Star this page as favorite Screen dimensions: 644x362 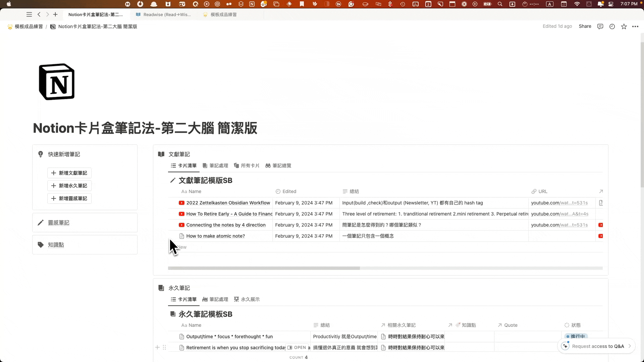[624, 26]
